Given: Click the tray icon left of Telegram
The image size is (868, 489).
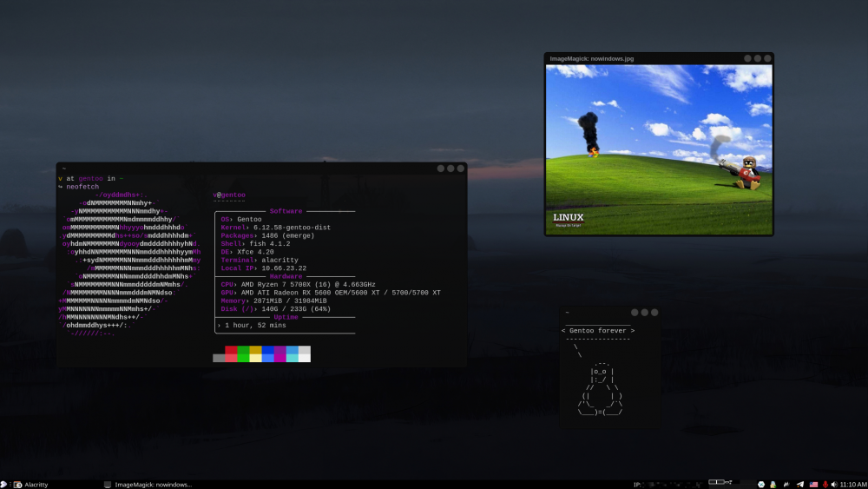Looking at the screenshot, I should pos(786,484).
